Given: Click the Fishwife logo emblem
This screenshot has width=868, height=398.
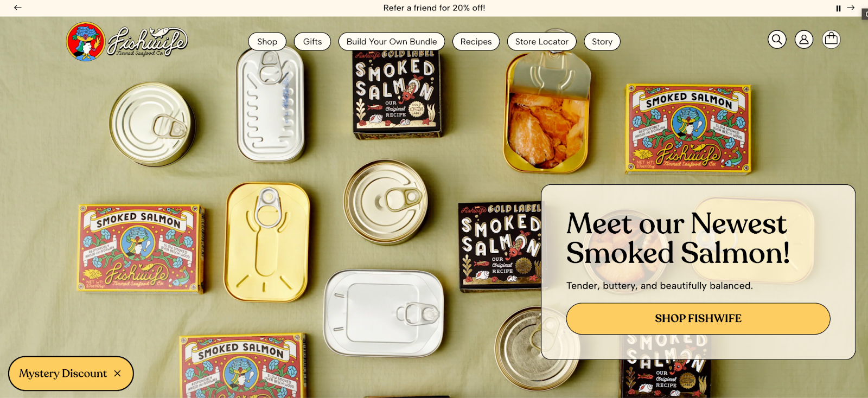Looking at the screenshot, I should click(x=86, y=42).
